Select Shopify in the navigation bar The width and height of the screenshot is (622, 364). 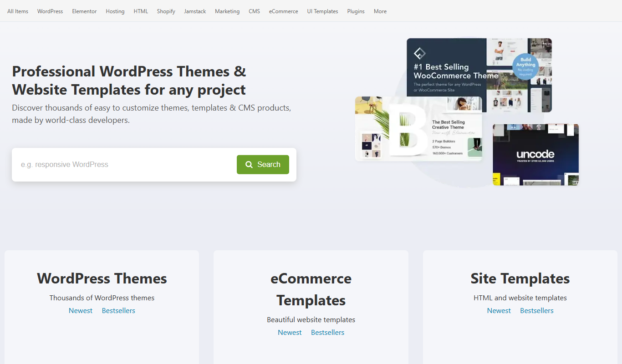pyautogui.click(x=166, y=11)
